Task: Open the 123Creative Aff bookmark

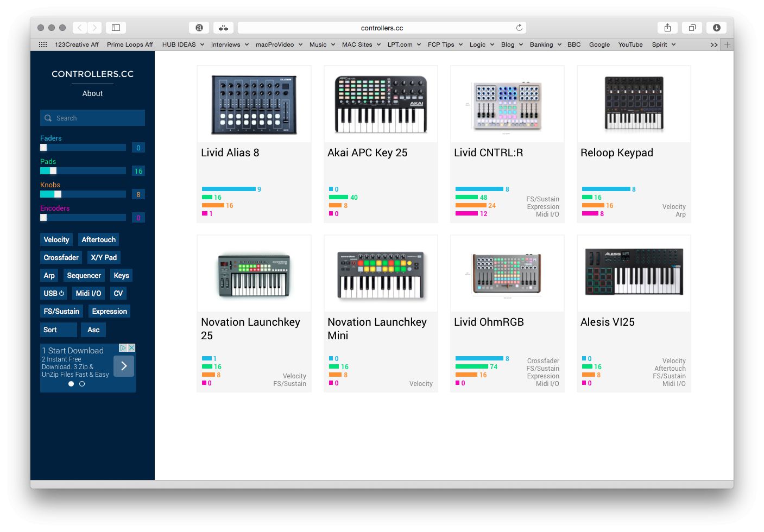Action: [77, 45]
